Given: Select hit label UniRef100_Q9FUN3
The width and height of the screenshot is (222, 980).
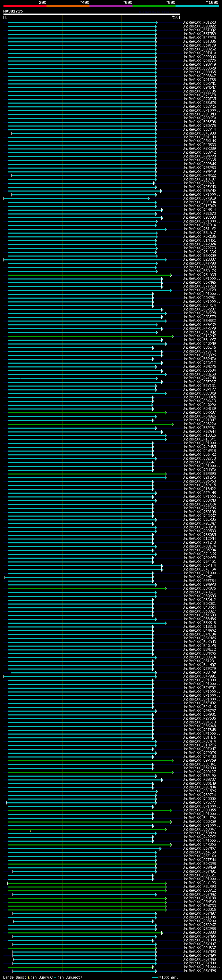Looking at the screenshot, I should pos(199,114).
